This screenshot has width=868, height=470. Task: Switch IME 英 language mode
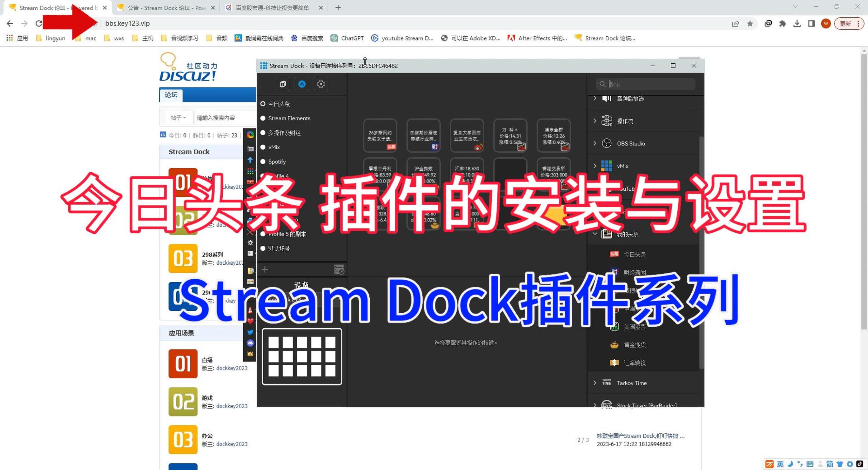point(780,464)
